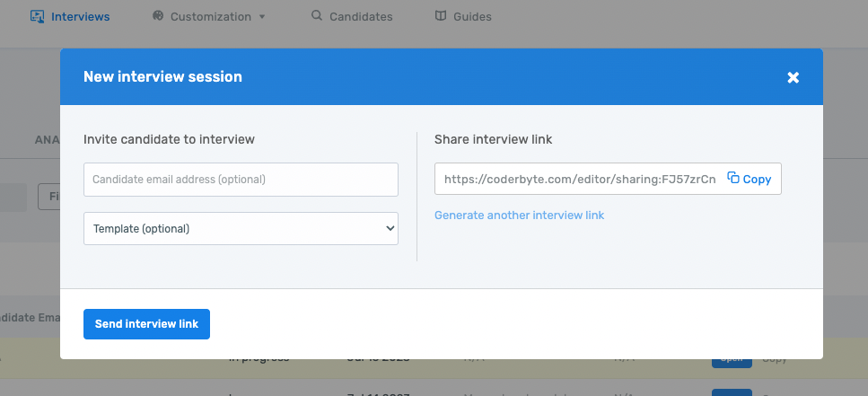Click the Guides book icon
The height and width of the screenshot is (396, 868).
coord(441,15)
